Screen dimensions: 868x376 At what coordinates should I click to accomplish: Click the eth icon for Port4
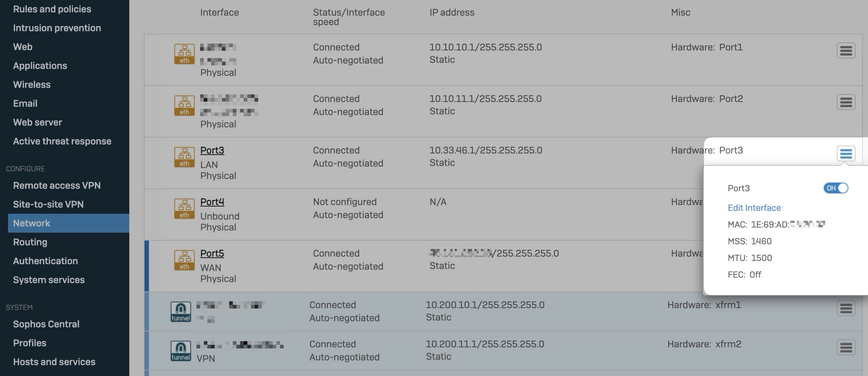click(184, 208)
